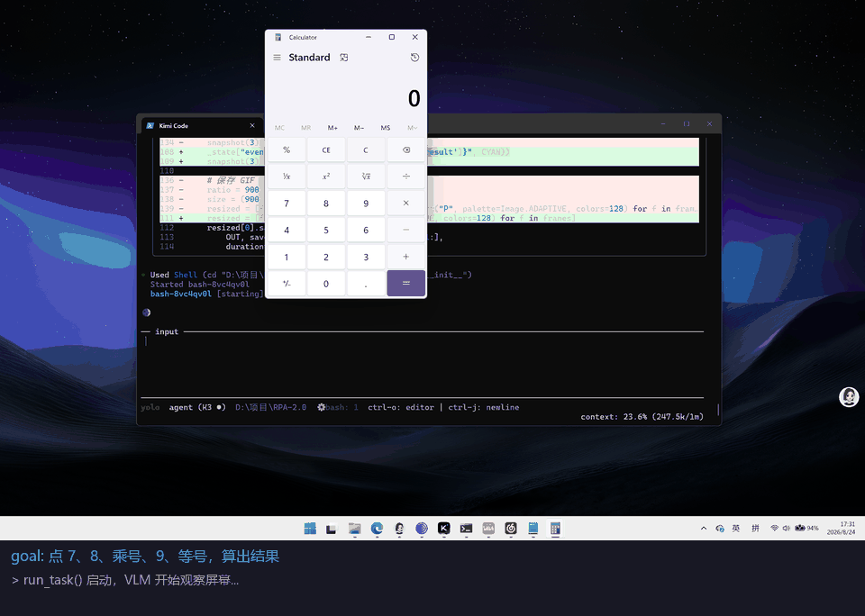
Task: Open the battery 94% tray indicator
Action: (806, 528)
